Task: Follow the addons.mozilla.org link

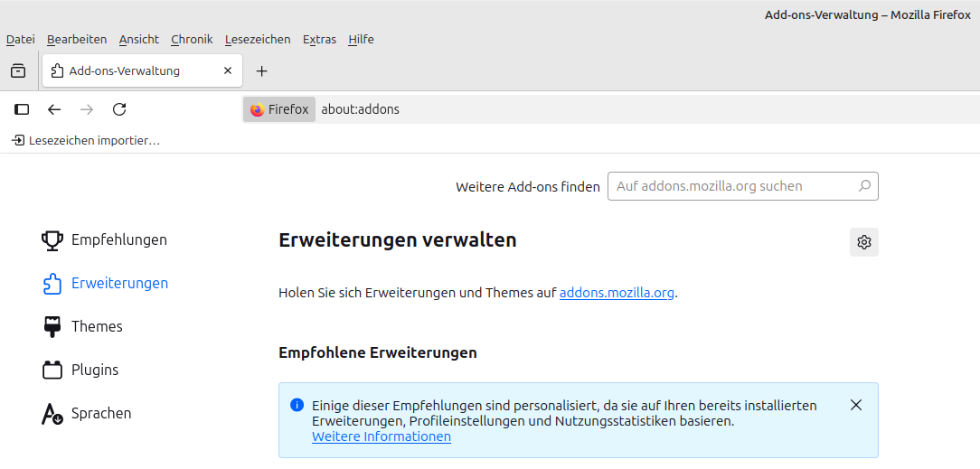Action: [617, 292]
